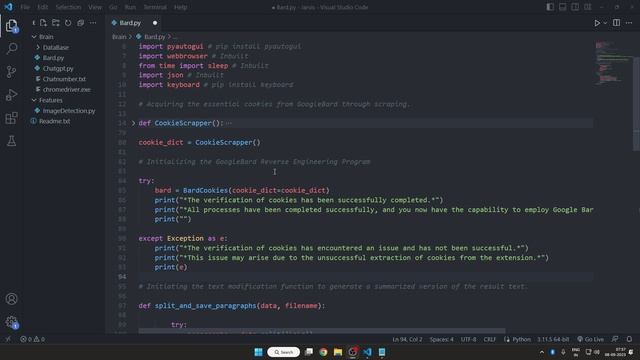Image resolution: width=640 pixels, height=360 pixels.
Task: Open the File menu
Action: pyautogui.click(x=25, y=7)
